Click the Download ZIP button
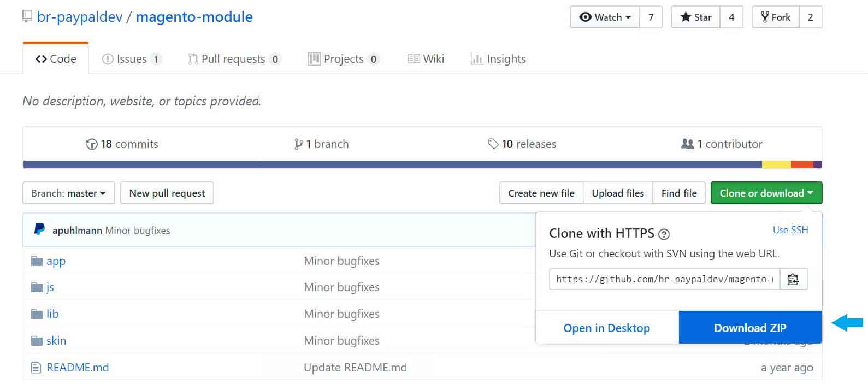The image size is (868, 384). pyautogui.click(x=750, y=328)
